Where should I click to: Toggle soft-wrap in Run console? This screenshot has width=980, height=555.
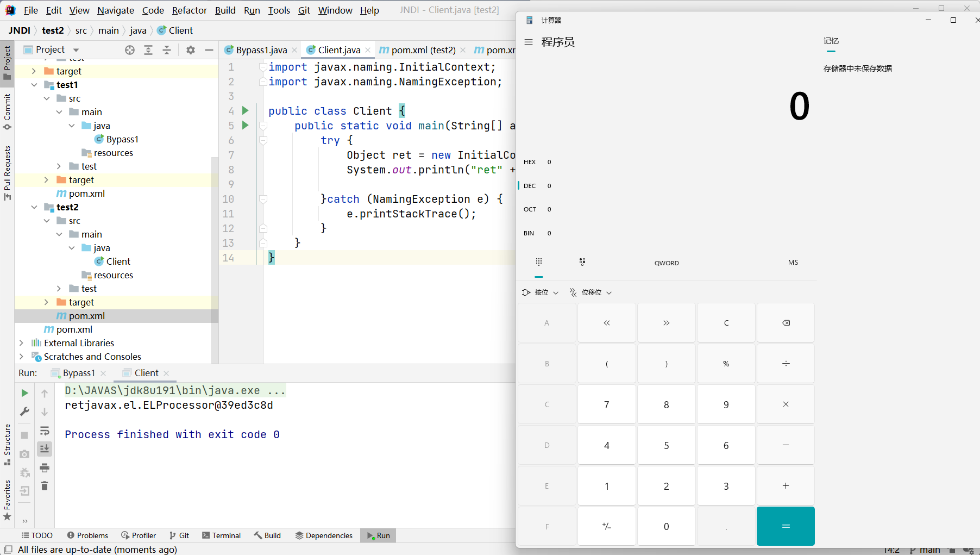[x=45, y=431]
